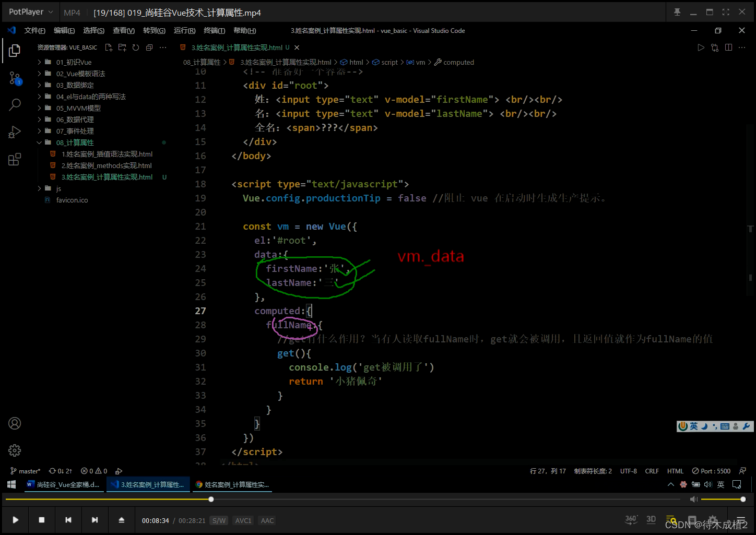Click PotPlayer pin on top icon
The image size is (756, 535).
tap(677, 12)
